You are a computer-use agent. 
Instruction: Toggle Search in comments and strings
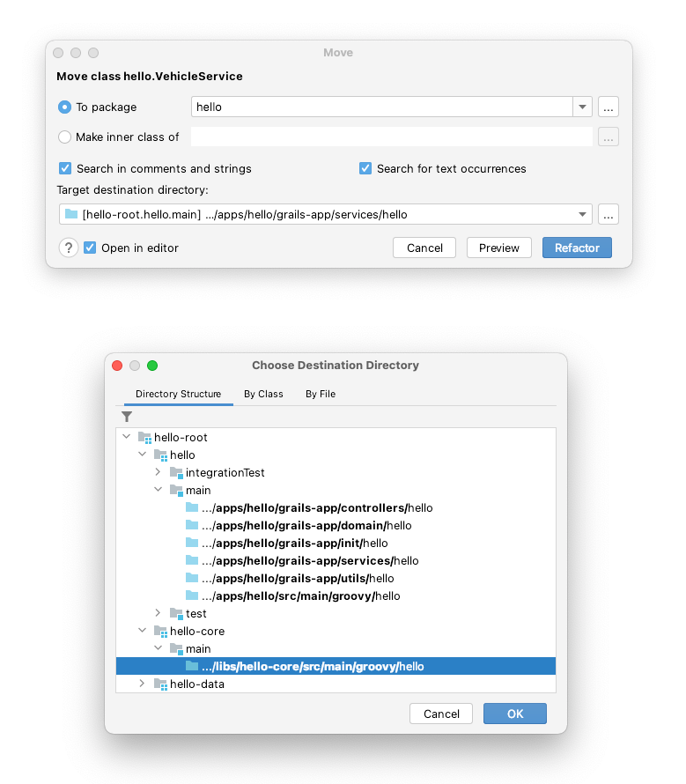click(x=65, y=168)
